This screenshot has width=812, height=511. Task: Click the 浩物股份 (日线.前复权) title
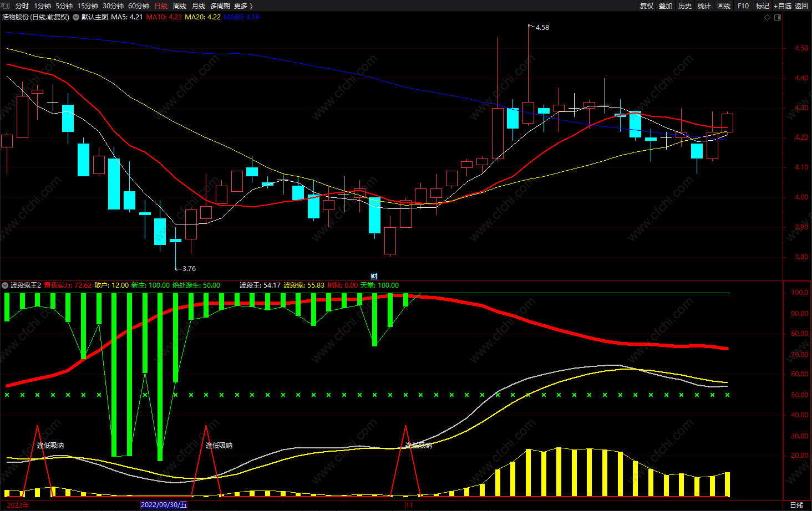(x=36, y=17)
